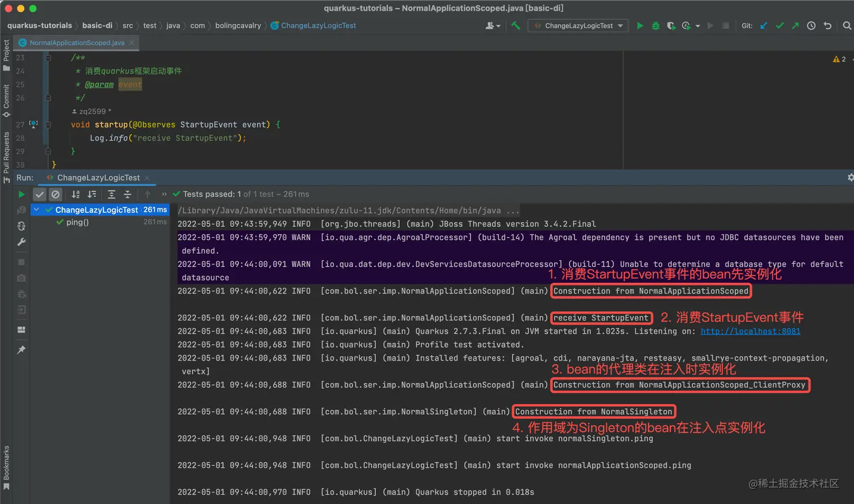
Task: Collapse the ChangeLazyLogicTest tree node
Action: tap(36, 209)
